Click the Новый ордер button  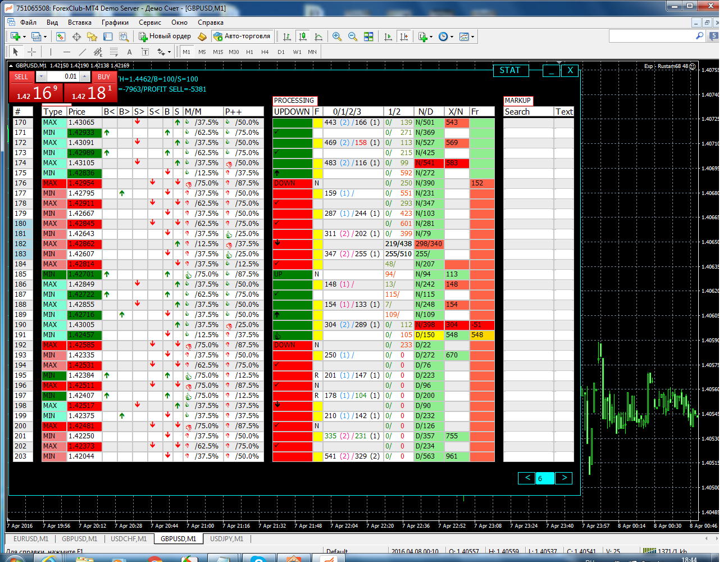click(165, 36)
